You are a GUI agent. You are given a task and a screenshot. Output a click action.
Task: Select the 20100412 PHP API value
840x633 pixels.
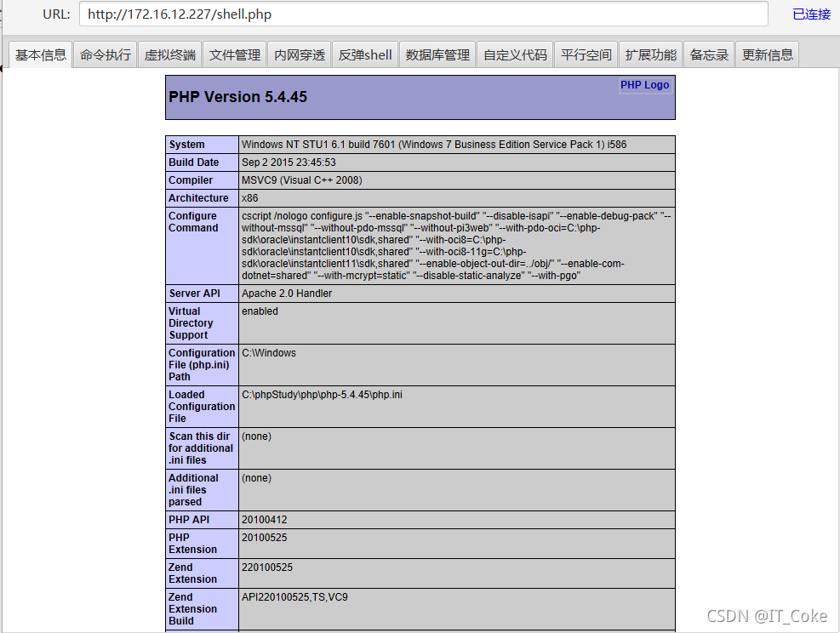pos(264,520)
